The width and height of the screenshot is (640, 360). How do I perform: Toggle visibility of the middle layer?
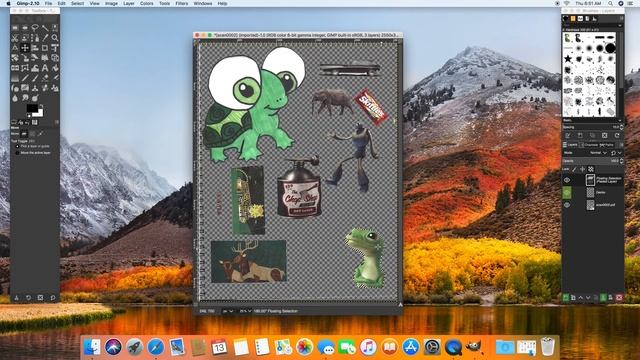(x=567, y=192)
